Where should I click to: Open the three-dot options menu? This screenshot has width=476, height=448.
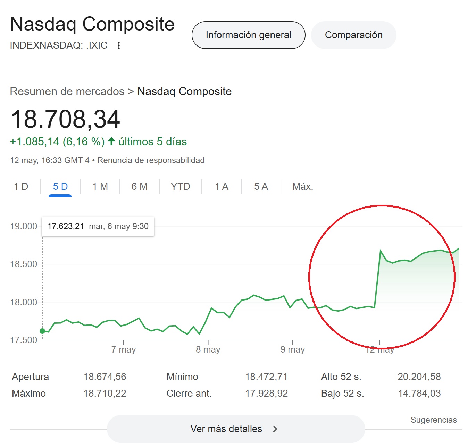tap(119, 45)
